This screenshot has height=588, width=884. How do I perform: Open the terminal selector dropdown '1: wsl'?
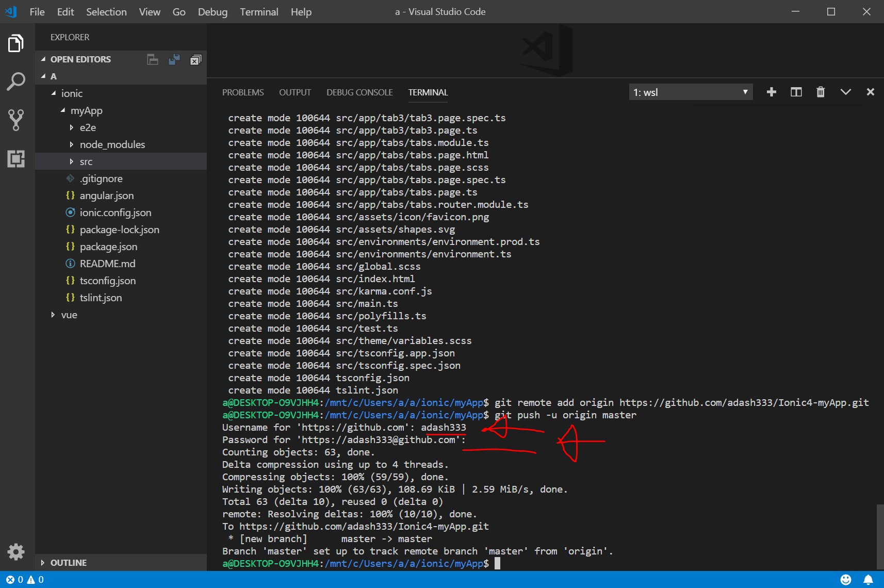pyautogui.click(x=691, y=92)
